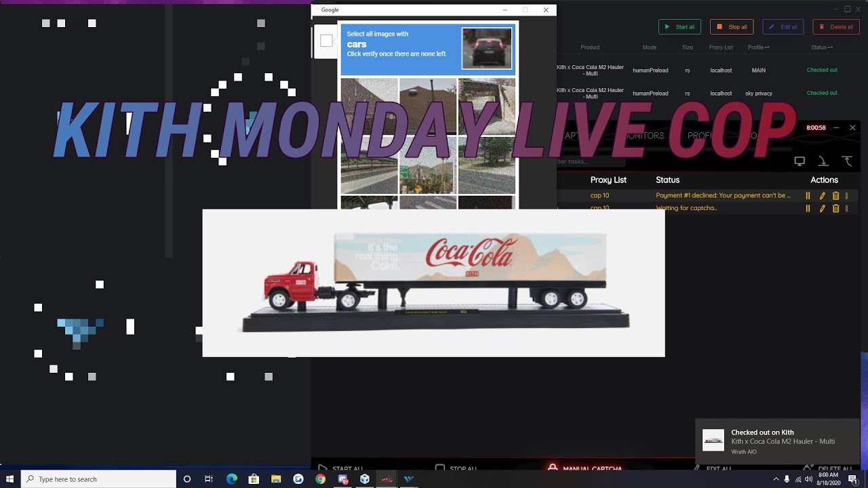Click the cap 10 proxy in declined row
868x488 pixels.
[x=599, y=196]
